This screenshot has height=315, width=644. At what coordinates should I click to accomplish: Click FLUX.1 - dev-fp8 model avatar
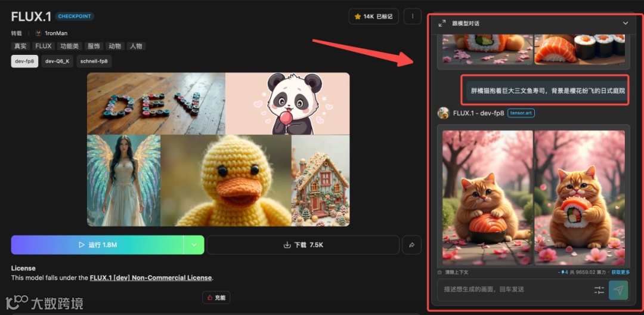(444, 113)
